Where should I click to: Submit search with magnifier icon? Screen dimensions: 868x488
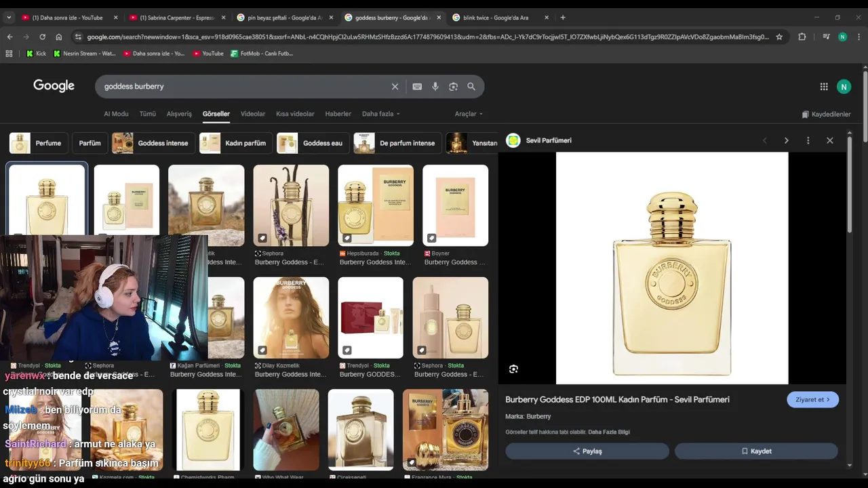[471, 87]
